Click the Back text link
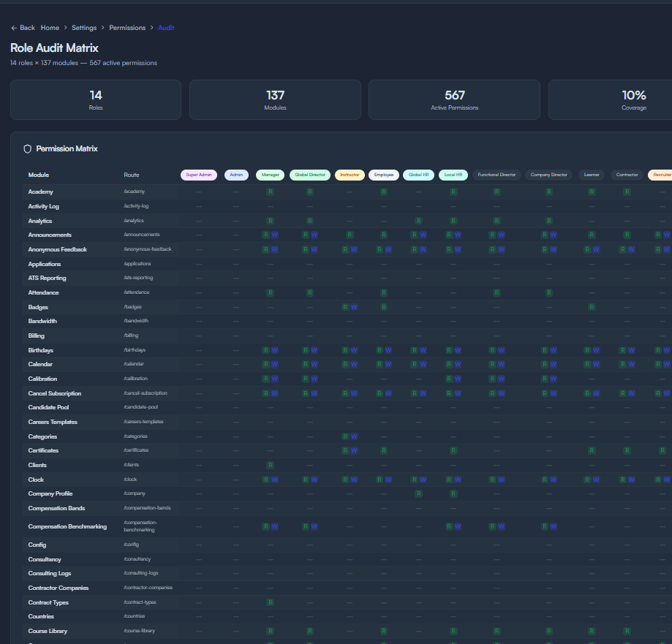The width and height of the screenshot is (672, 644). [x=28, y=28]
